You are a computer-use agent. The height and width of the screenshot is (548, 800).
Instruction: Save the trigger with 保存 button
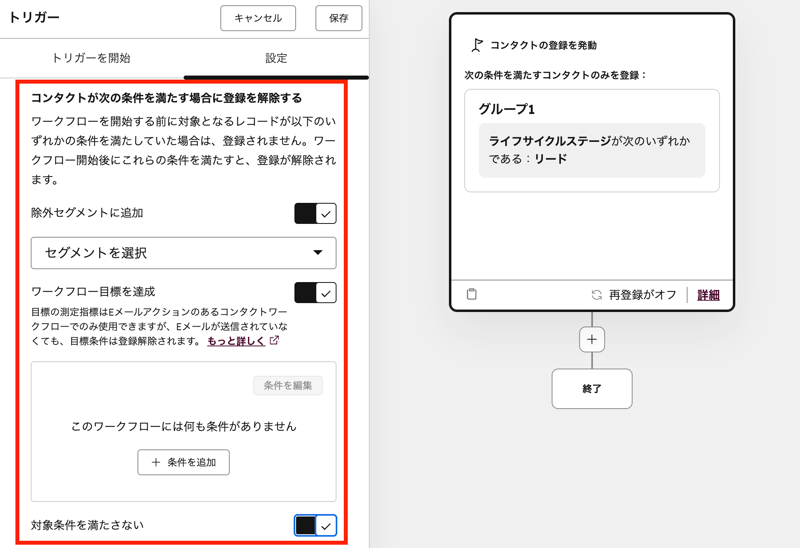tap(338, 18)
